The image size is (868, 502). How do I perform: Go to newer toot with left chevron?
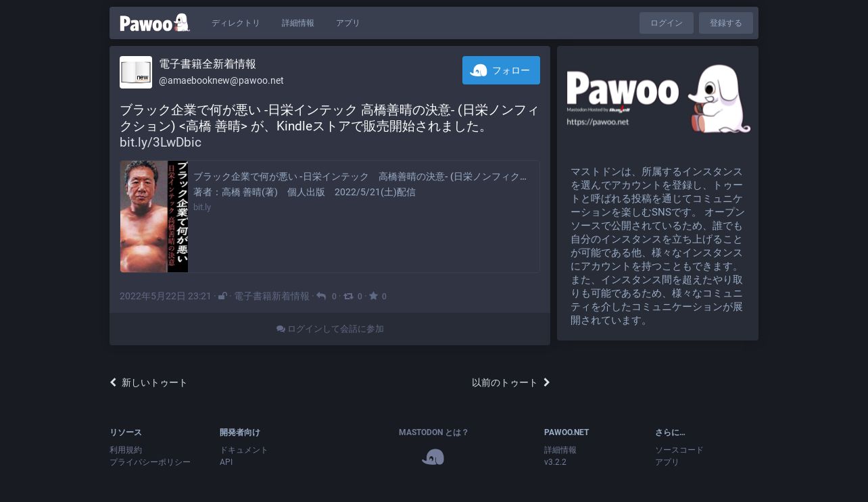149,382
